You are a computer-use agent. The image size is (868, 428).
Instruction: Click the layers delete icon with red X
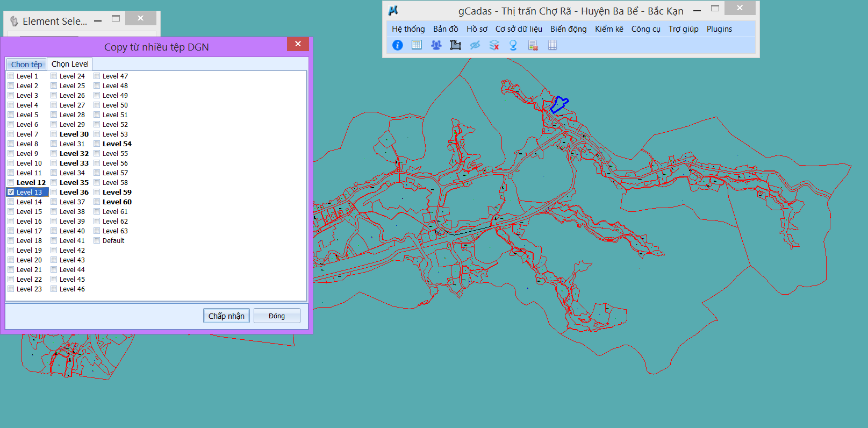[494, 45]
